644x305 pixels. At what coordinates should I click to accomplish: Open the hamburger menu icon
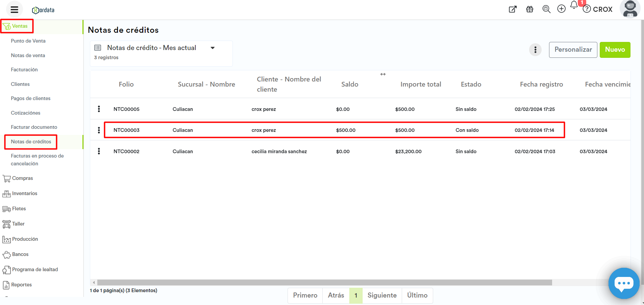coord(14,9)
